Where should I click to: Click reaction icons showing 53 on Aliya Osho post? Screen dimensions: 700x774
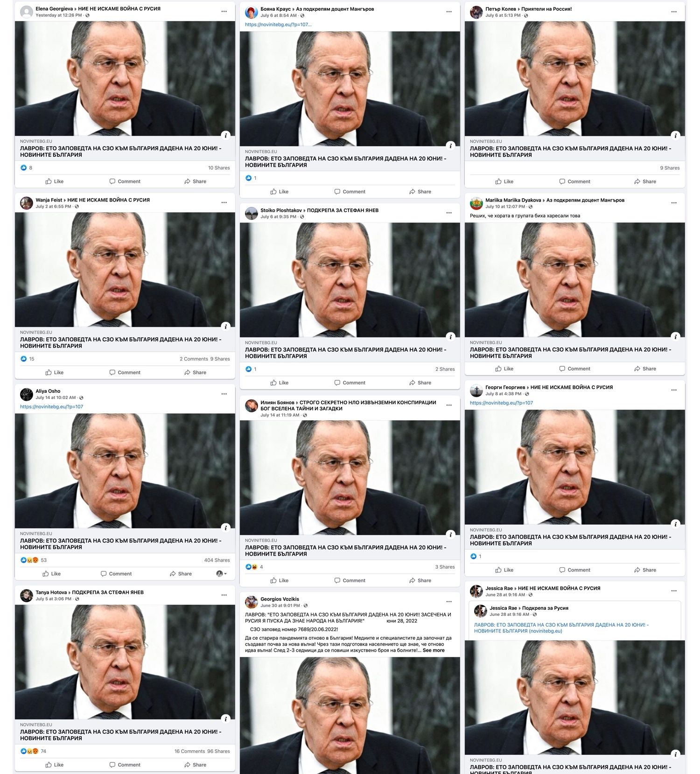click(x=29, y=560)
